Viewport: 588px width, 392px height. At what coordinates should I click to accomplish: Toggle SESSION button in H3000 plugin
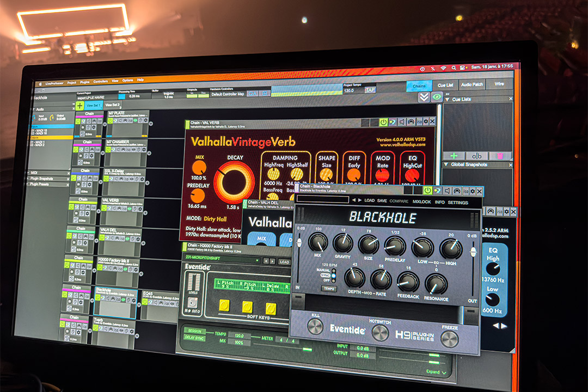(x=194, y=331)
